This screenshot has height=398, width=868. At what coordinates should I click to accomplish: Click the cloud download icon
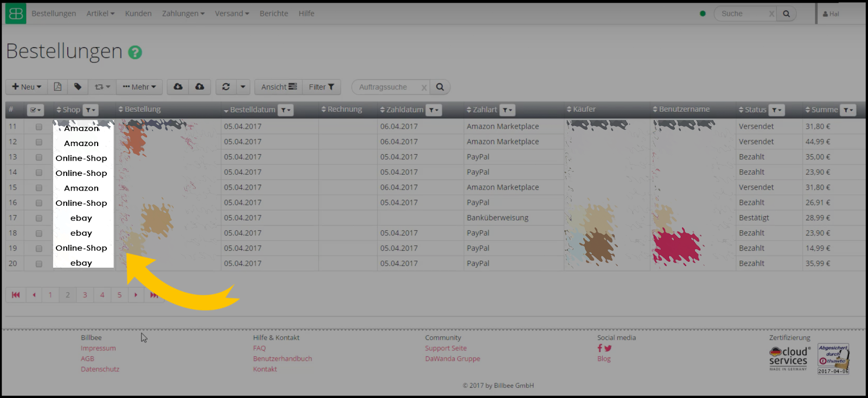tap(178, 87)
